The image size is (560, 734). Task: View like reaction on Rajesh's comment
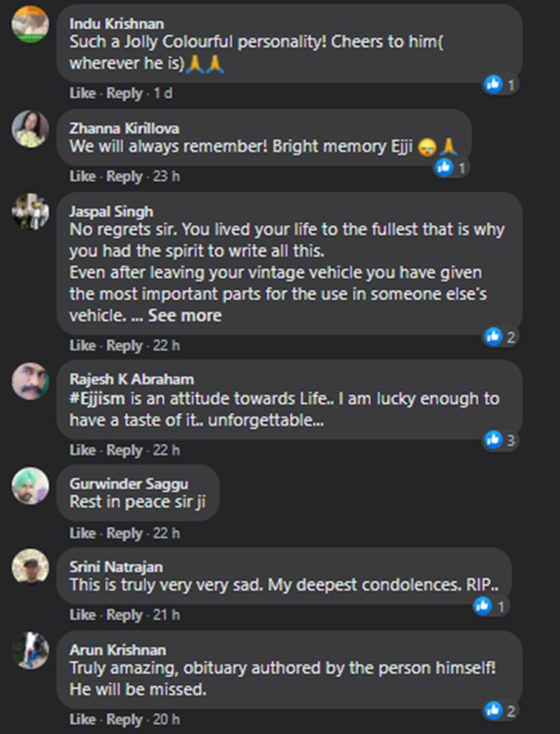pyautogui.click(x=500, y=441)
